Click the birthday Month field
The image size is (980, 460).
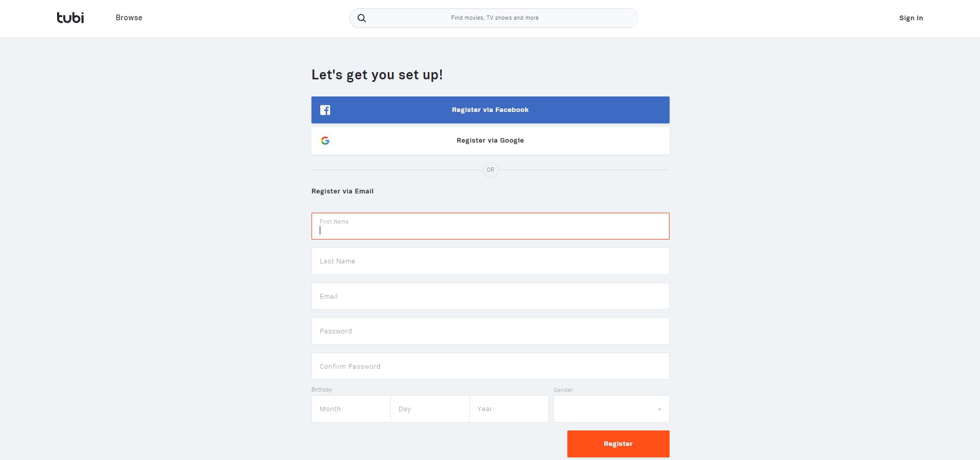point(351,409)
